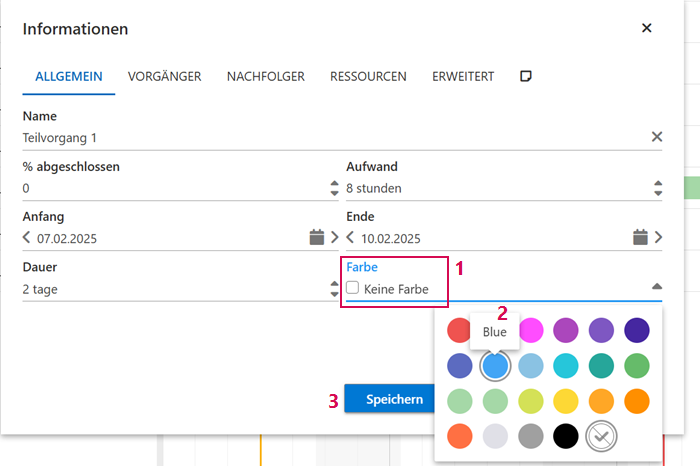The image size is (700, 466).
Task: Step the Ende date back
Action: click(x=351, y=238)
